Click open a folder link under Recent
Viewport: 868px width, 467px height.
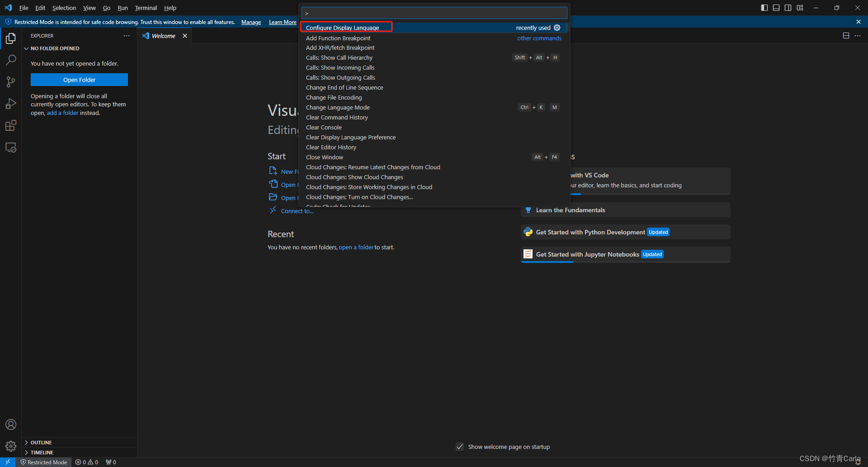pyautogui.click(x=356, y=247)
